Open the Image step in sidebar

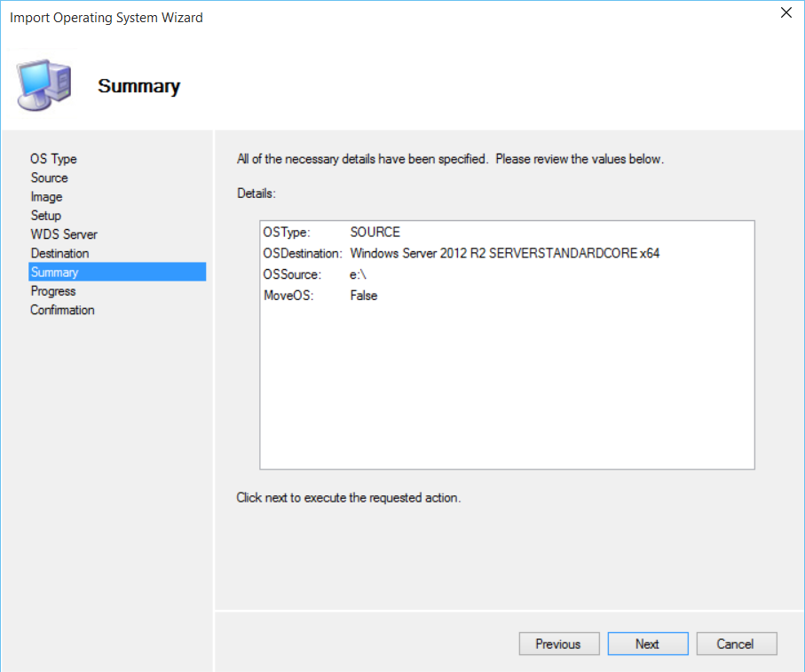tap(46, 197)
